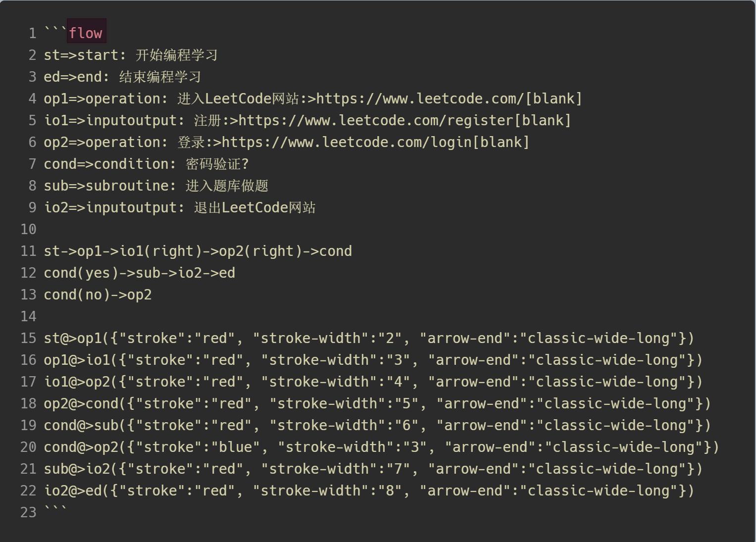Click the "cond(yes)->sub->io2->ed" line
This screenshot has height=542, width=756.
click(139, 273)
